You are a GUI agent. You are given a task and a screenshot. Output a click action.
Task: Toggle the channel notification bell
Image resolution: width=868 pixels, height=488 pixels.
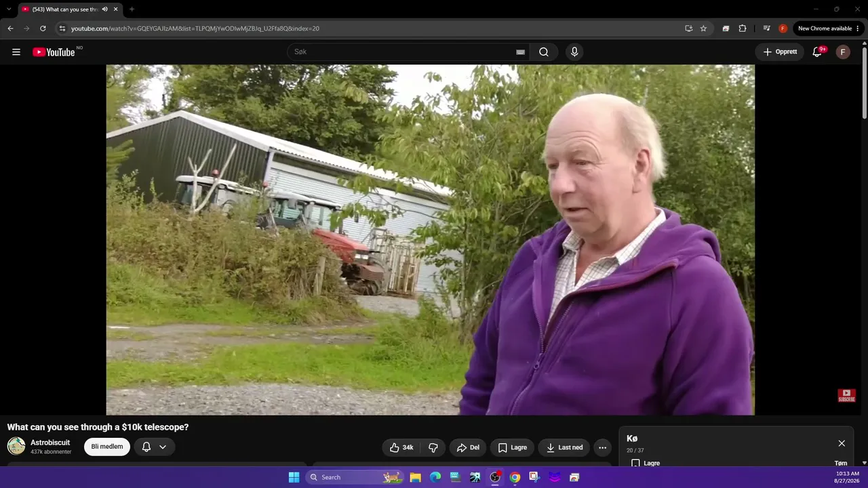point(146,447)
